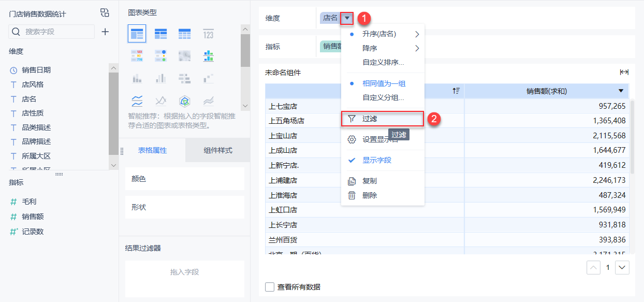
Task: Click the switch dataset icon
Action: (105, 13)
